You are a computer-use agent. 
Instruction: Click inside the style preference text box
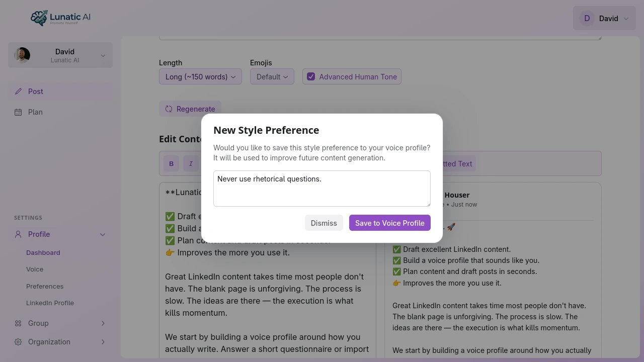click(x=322, y=189)
